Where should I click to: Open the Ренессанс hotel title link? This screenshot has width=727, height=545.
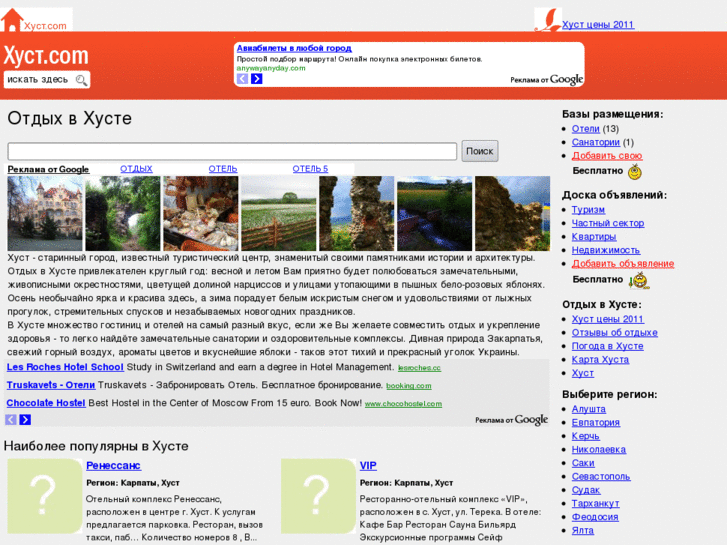coord(114,465)
